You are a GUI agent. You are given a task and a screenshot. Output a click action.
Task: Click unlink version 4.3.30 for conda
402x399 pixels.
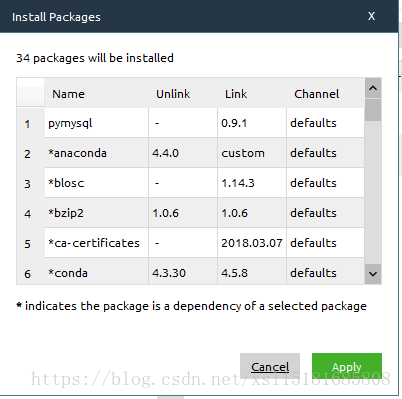[183, 271]
